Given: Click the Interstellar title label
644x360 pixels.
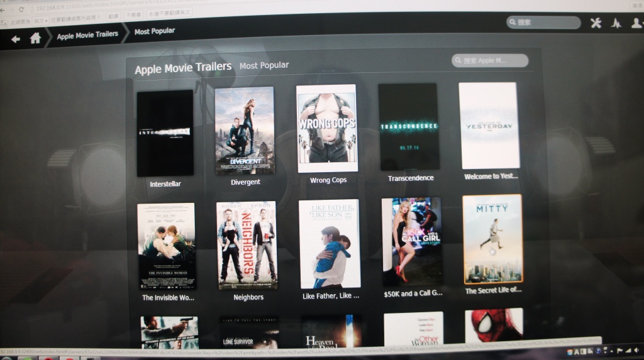Looking at the screenshot, I should pos(165,184).
